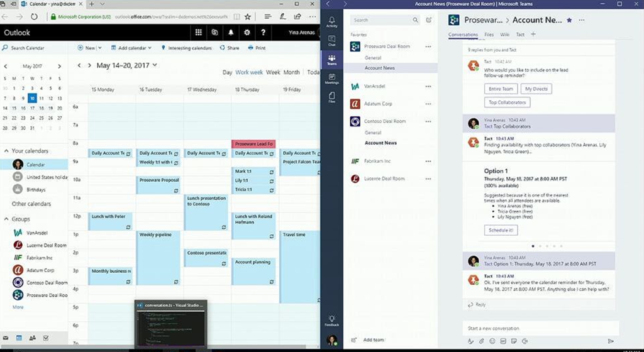Viewport: 644px width, 352px height.
Task: Collapse Your calendars section
Action: coord(6,151)
